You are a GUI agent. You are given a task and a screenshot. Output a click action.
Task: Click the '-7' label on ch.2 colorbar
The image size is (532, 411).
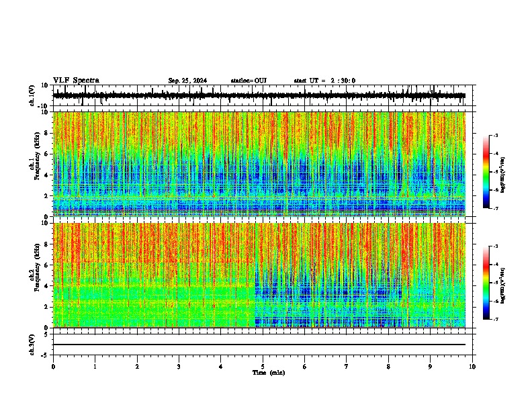coord(496,320)
